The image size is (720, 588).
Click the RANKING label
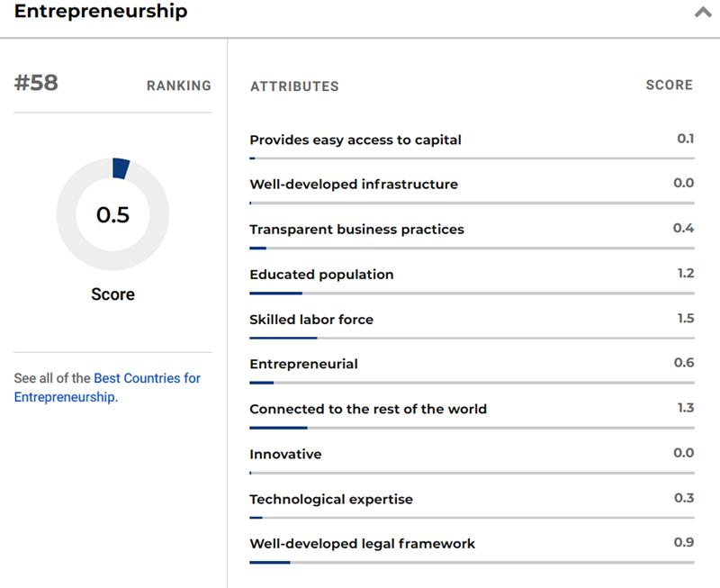[x=178, y=86]
